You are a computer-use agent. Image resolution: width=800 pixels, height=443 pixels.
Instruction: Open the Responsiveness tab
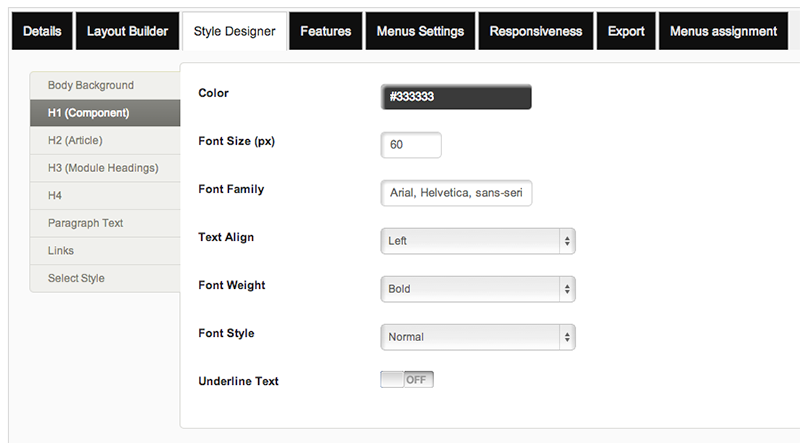click(536, 31)
